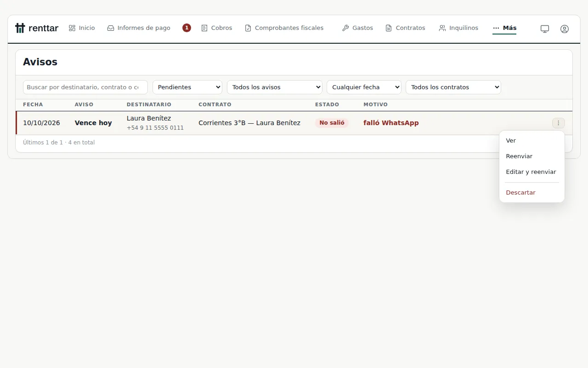Open Comprobantes fiscales document icon

coord(248,28)
